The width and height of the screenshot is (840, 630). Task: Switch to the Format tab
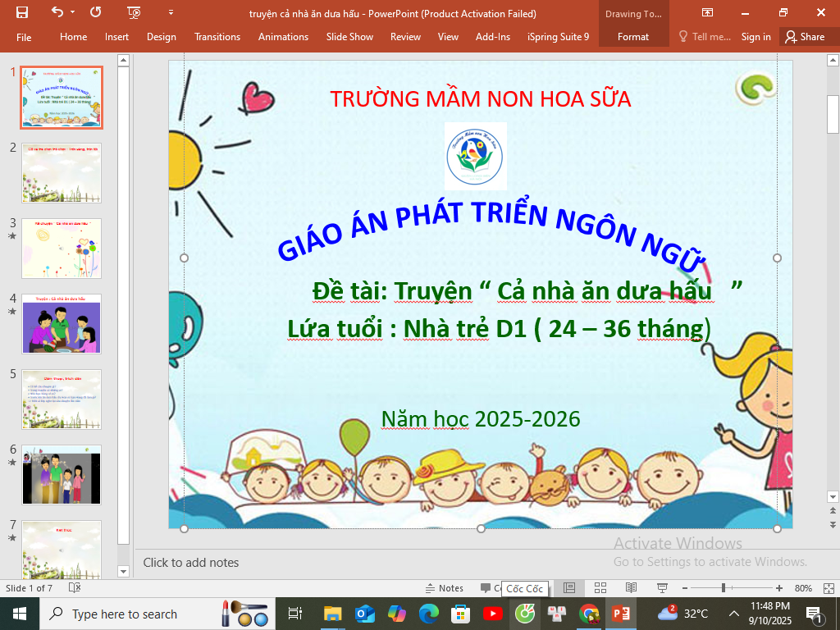pos(632,37)
